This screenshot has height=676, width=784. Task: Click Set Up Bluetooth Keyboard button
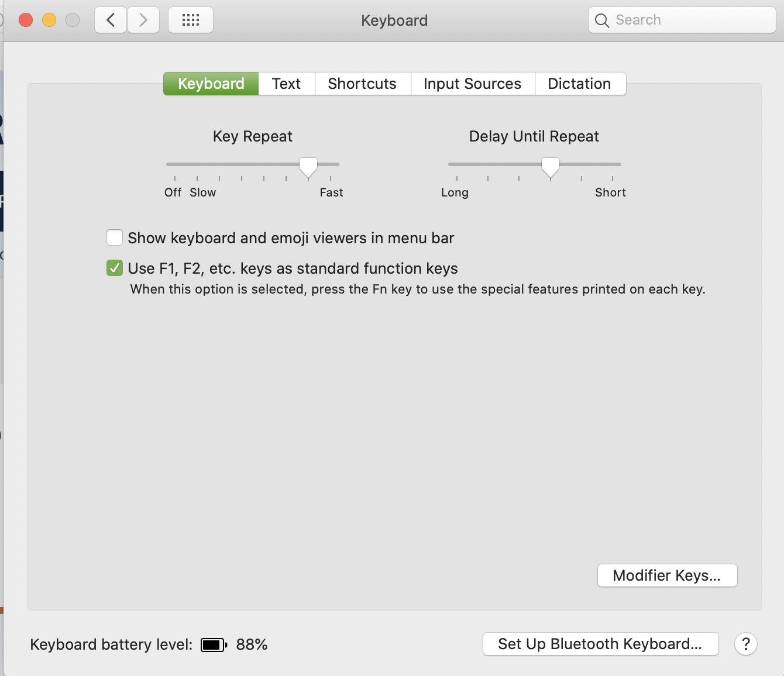[600, 644]
